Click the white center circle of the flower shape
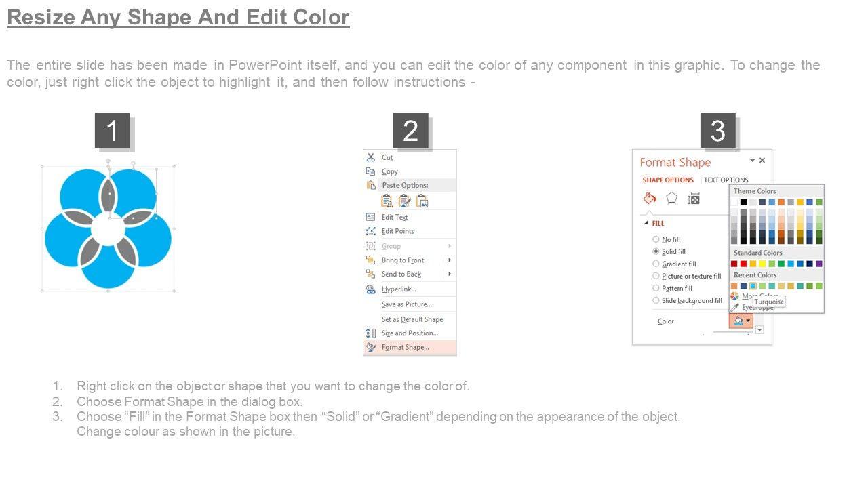This screenshot has width=868, height=488. pyautogui.click(x=107, y=228)
